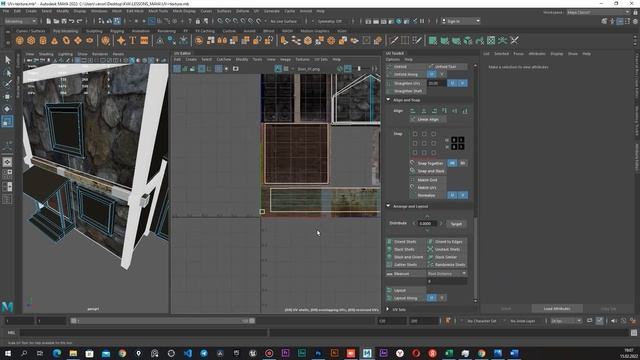
Task: Click the Distribute value input field
Action: coord(427,224)
